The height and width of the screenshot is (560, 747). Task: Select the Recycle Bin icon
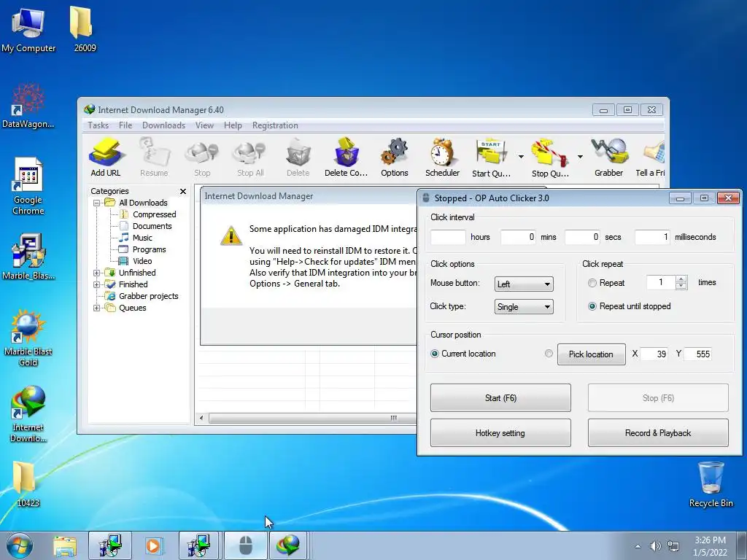[x=711, y=484]
